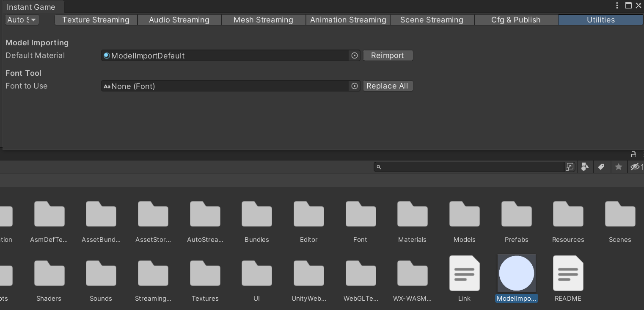Open Instant Game window options menu
The height and width of the screenshot is (310, 644).
pos(617,6)
